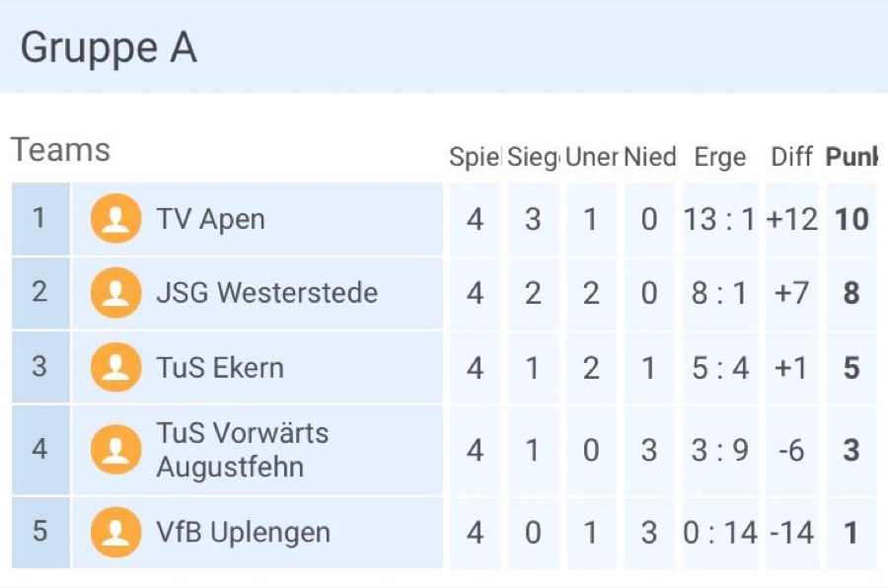Open the TV Apen team name
This screenshot has height=588, width=888.
tap(210, 219)
